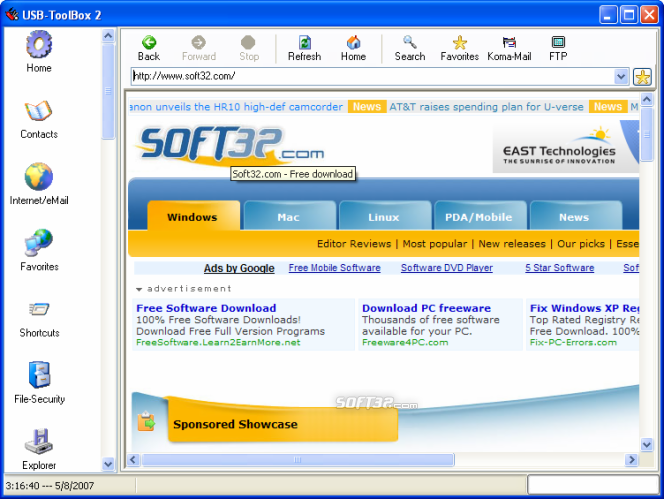Open the Home section in sidebar
Viewport: 664px width, 499px height.
(x=39, y=51)
